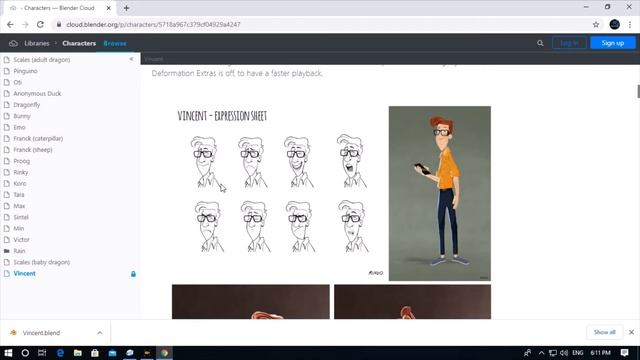The image size is (640, 360).
Task: Open Franck (sheep) entry
Action: pyautogui.click(x=33, y=150)
